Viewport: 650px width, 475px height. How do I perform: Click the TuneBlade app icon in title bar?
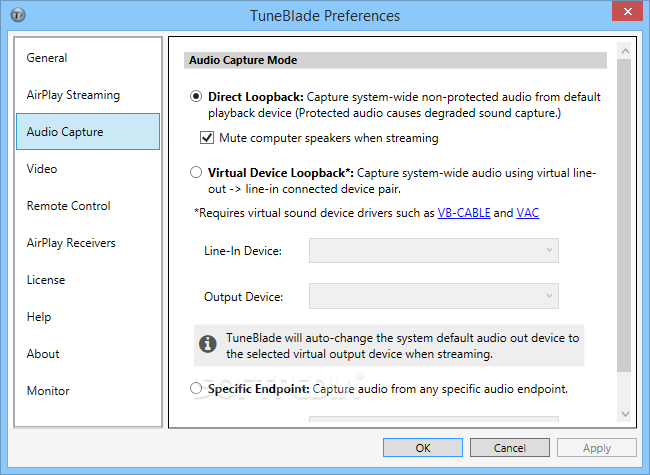point(18,15)
